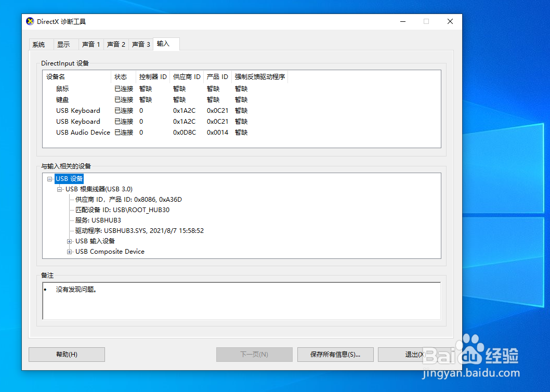Click the 控制器 ID column header
This screenshot has width=550, height=392.
pos(153,77)
